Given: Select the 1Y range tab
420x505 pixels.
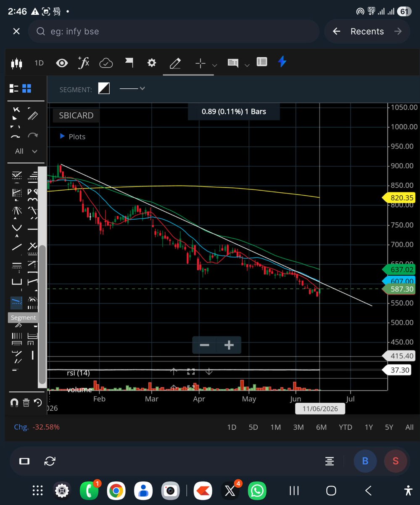Looking at the screenshot, I should pyautogui.click(x=369, y=427).
